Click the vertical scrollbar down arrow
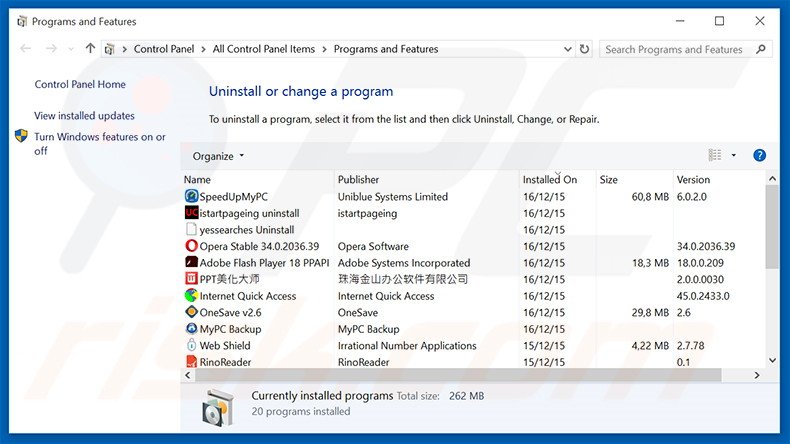790x444 pixels. tap(772, 360)
